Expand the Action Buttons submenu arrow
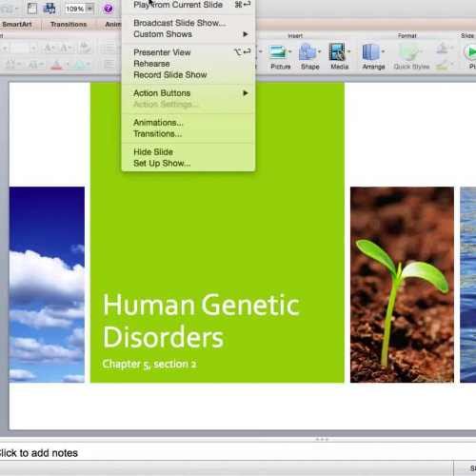Screen dimensions: 476x476 (x=246, y=93)
